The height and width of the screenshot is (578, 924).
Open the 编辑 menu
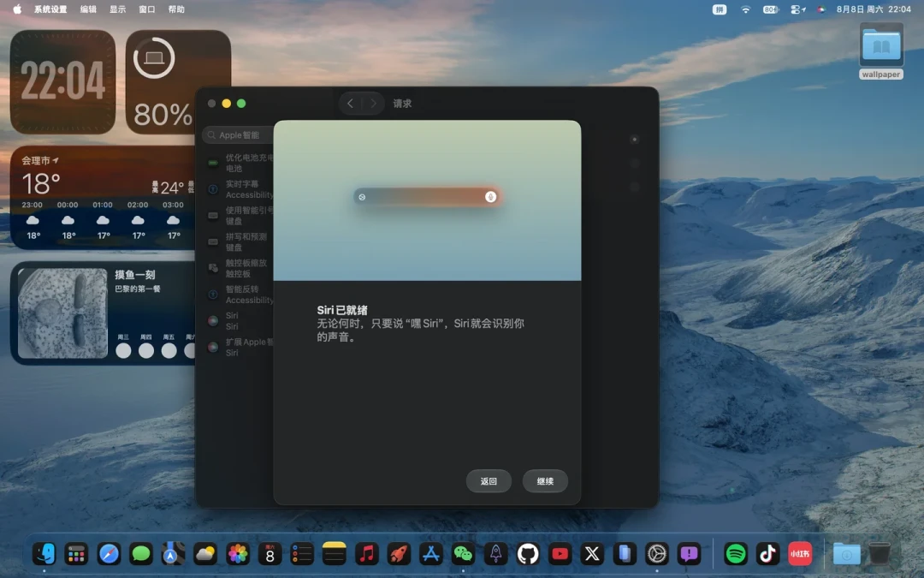point(88,9)
